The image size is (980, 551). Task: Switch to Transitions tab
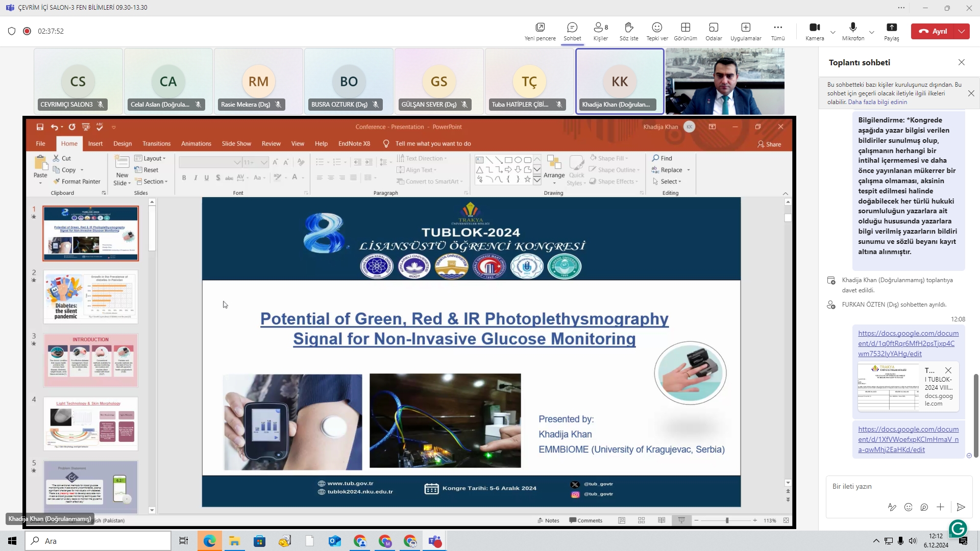tap(156, 143)
